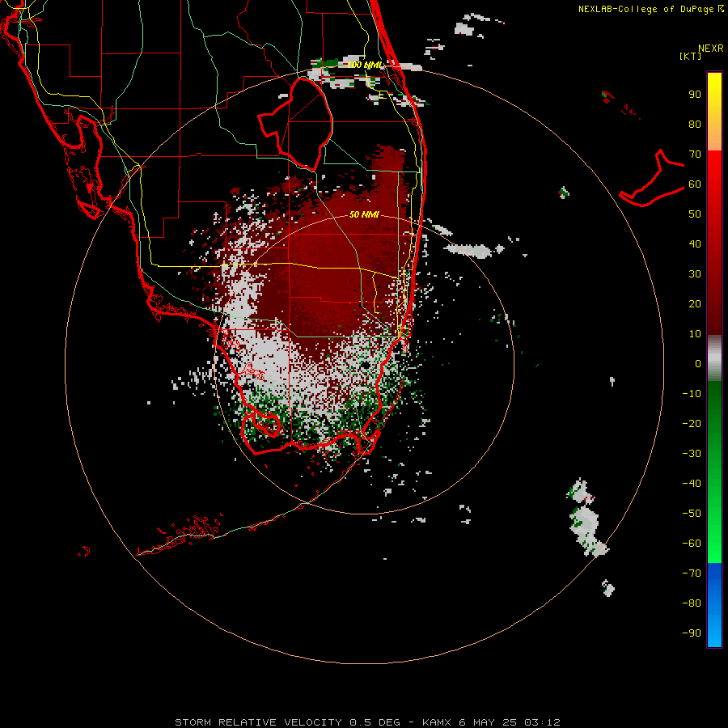728x728 pixels.
Task: Click the 50 NMI range ring label
Action: tap(364, 214)
